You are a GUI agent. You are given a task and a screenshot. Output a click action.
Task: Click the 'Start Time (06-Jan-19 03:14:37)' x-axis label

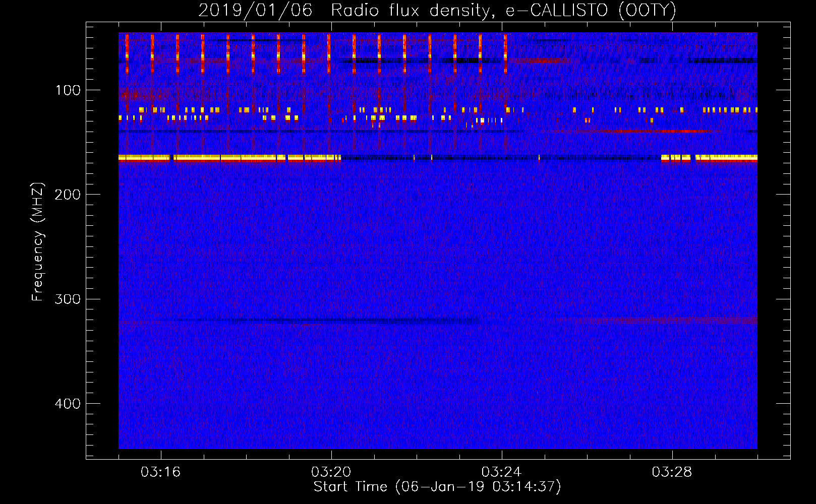coord(437,487)
